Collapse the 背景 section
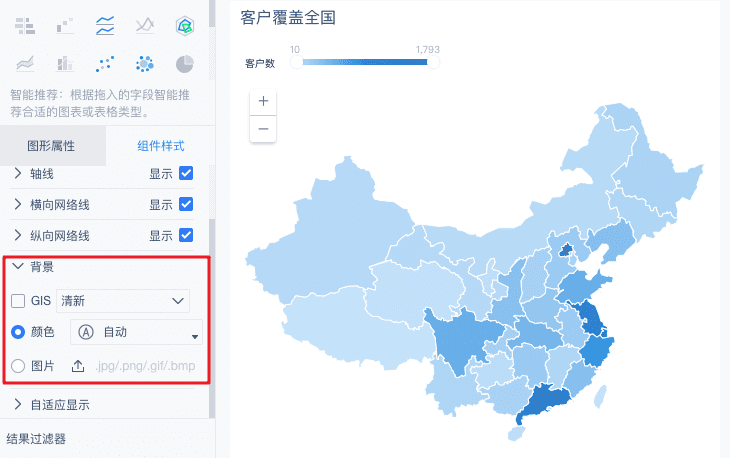The width and height of the screenshot is (730, 458). pos(18,267)
